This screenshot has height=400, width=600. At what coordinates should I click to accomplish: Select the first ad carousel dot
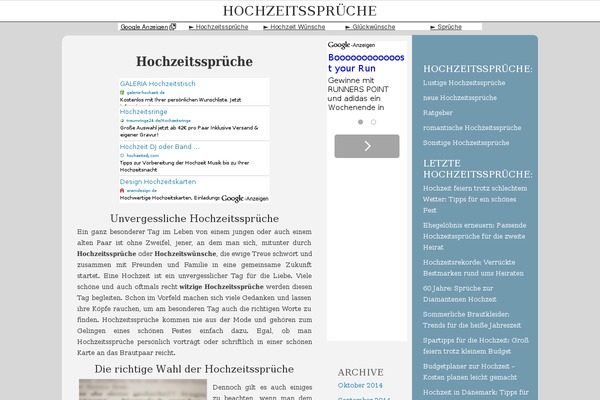[360, 122]
